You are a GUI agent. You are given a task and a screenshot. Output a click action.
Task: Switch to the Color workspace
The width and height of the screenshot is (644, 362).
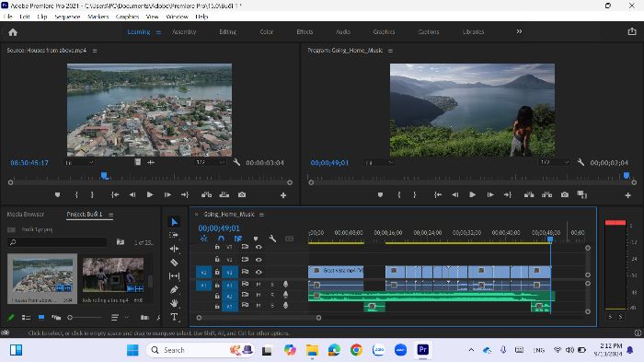pyautogui.click(x=267, y=31)
